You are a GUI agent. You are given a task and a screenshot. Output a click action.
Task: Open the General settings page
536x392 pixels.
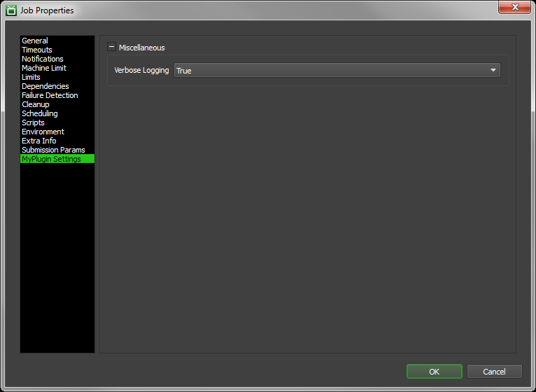pyautogui.click(x=57, y=41)
